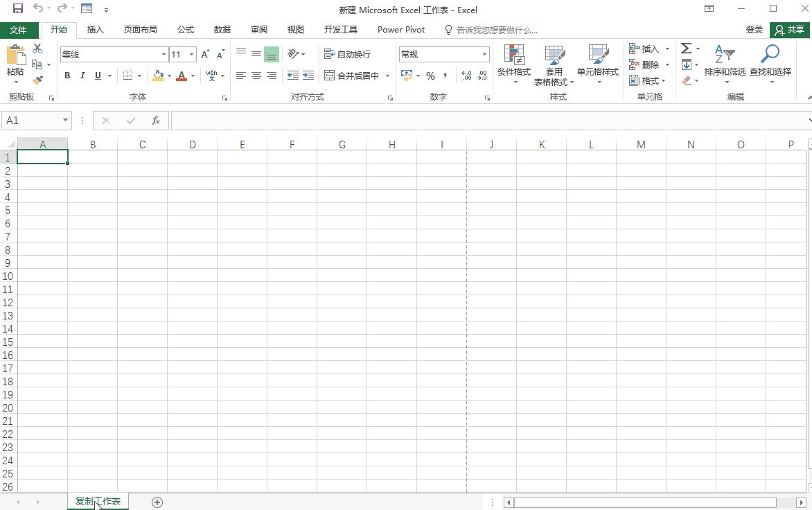Click the AutoSum sigma icon

click(x=686, y=49)
